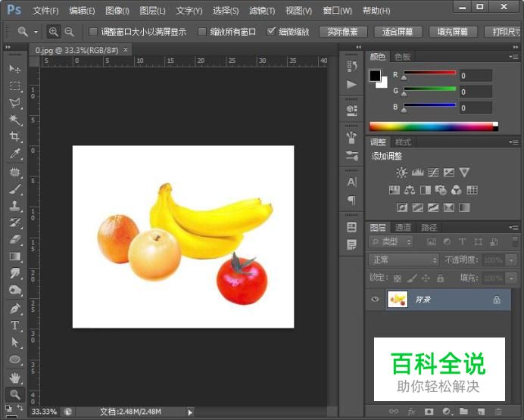Open the 类型 layer filter dropdown
The image size is (524, 420).
pyautogui.click(x=391, y=242)
